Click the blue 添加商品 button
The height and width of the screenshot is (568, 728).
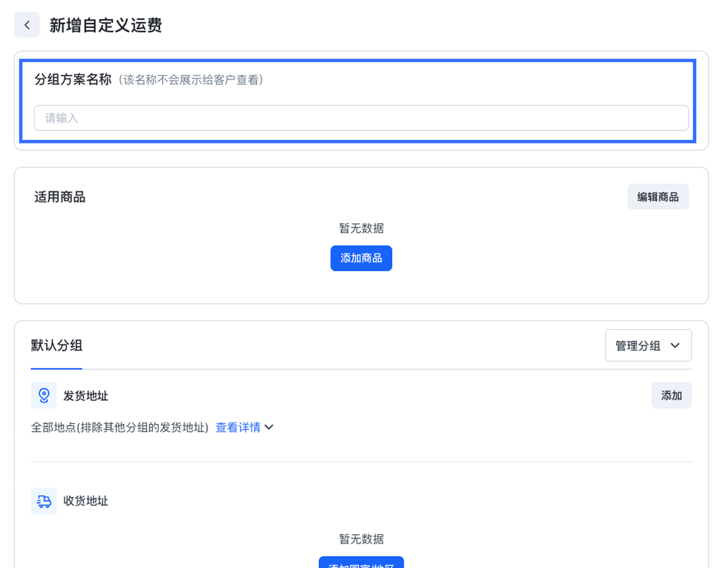pos(361,258)
